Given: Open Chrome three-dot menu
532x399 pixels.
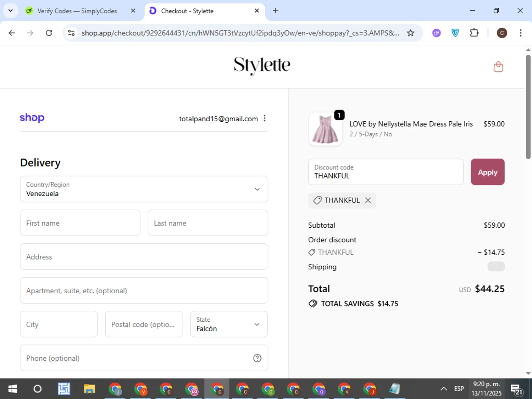Looking at the screenshot, I should [x=520, y=33].
